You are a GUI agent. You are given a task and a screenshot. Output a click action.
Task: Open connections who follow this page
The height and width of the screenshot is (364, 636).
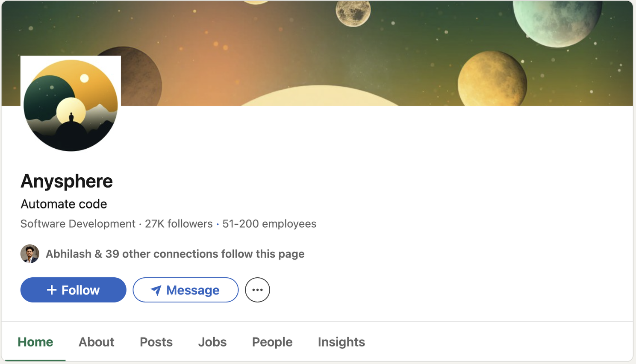point(175,254)
